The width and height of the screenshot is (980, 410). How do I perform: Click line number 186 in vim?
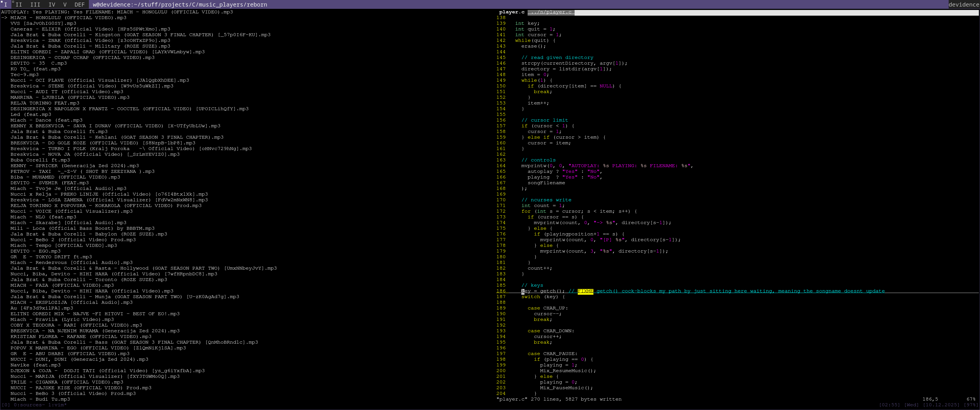tap(501, 291)
